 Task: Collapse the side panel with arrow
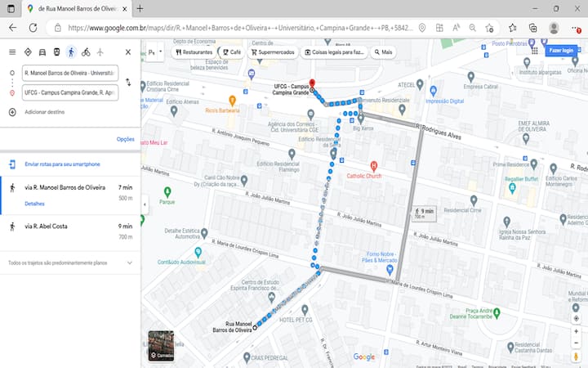[x=145, y=204]
